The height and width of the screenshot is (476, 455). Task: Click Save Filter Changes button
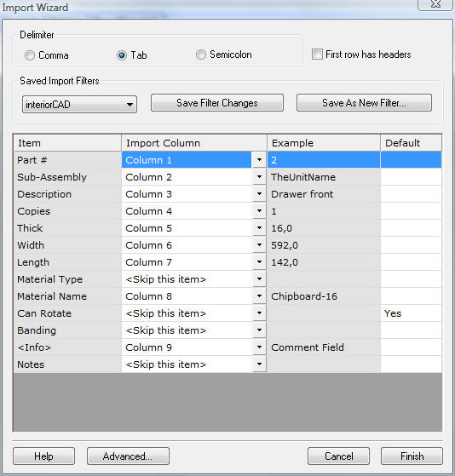[217, 103]
